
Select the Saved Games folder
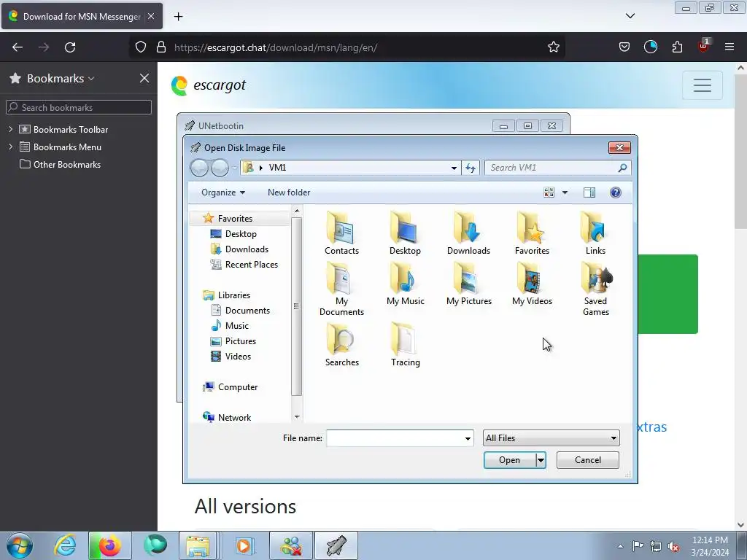point(595,289)
